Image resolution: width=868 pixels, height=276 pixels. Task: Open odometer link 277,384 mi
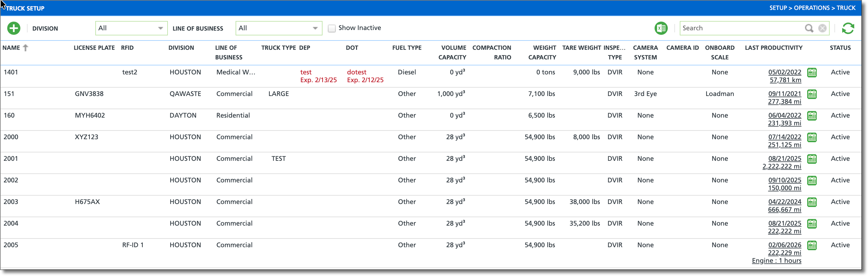click(784, 102)
